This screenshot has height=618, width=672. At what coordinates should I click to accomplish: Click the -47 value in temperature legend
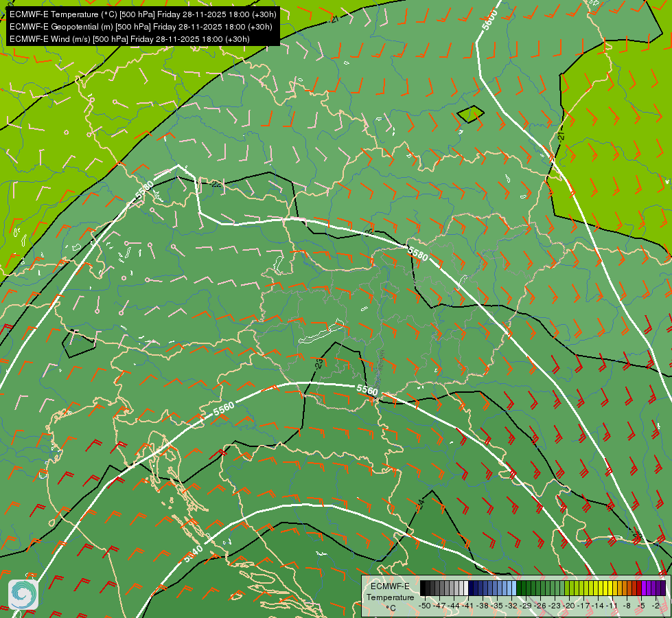click(439, 606)
